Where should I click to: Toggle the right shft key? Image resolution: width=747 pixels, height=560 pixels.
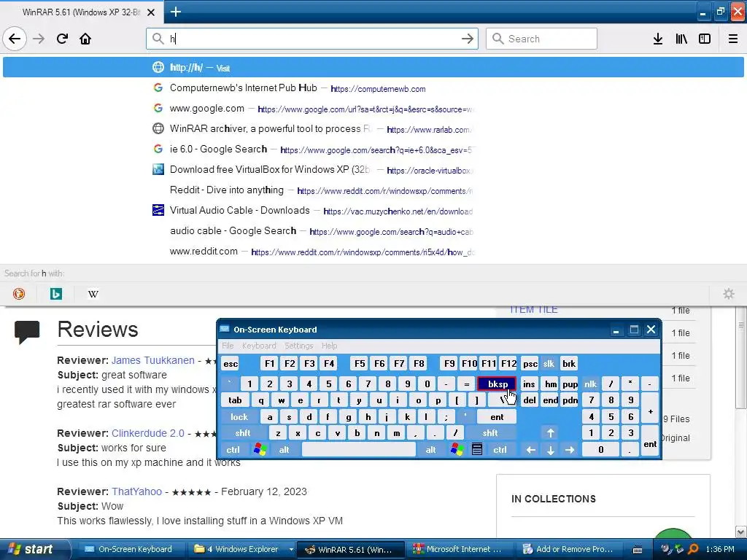(490, 433)
